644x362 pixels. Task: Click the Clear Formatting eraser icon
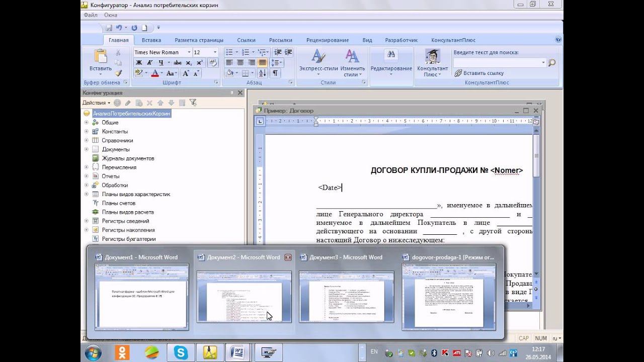(213, 63)
